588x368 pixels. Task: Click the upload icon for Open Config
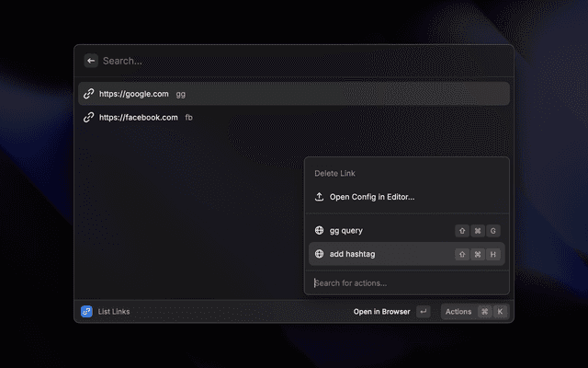point(319,197)
